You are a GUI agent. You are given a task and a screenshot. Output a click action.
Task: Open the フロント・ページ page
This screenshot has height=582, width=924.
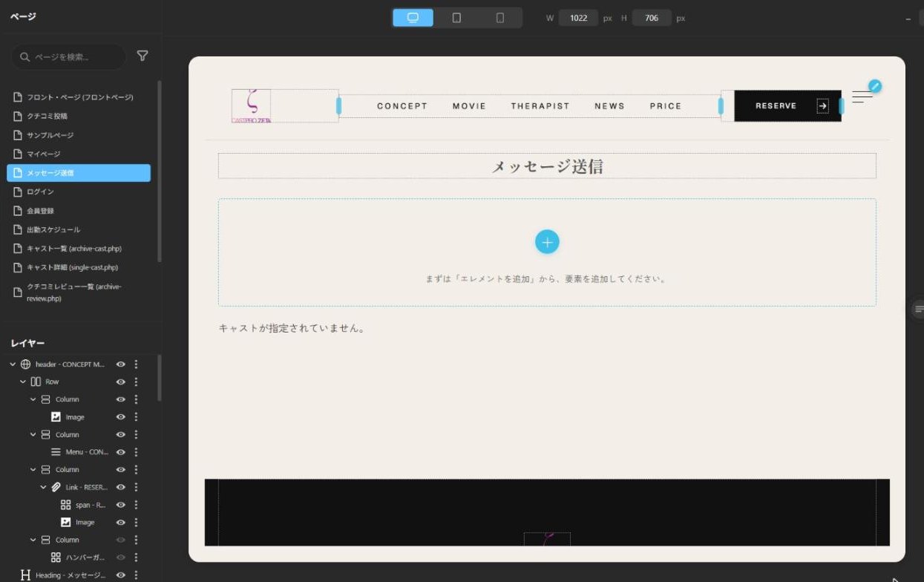(x=79, y=97)
